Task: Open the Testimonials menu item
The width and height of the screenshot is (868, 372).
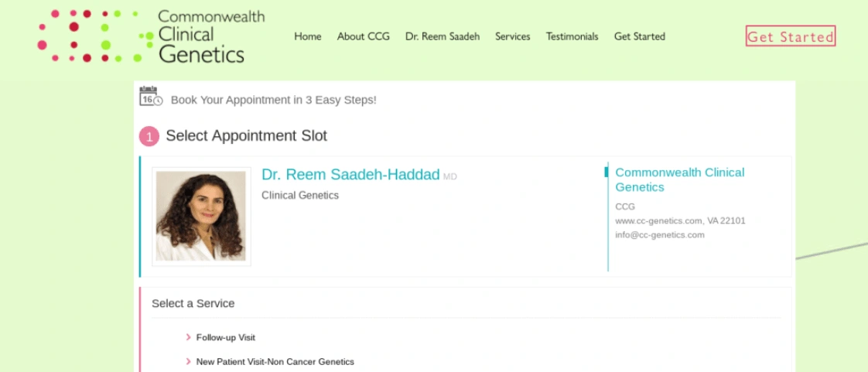Action: [x=572, y=36]
